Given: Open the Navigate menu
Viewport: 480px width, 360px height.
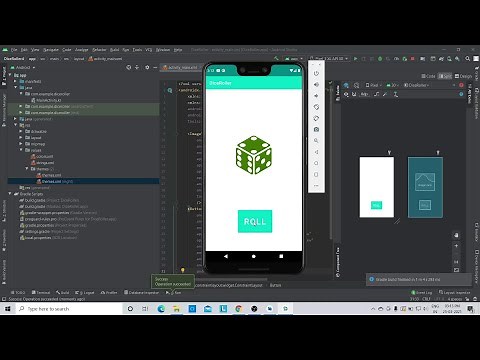Looking at the screenshot, I should [x=51, y=50].
